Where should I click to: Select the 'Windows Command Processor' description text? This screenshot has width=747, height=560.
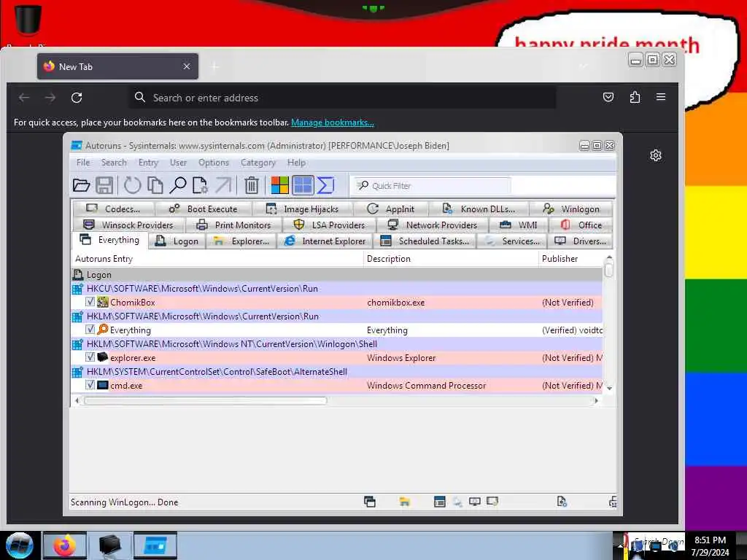pyautogui.click(x=426, y=386)
